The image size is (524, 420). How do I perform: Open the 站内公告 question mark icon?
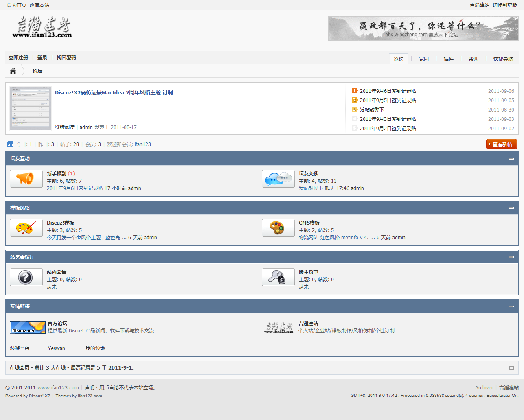[x=26, y=277]
